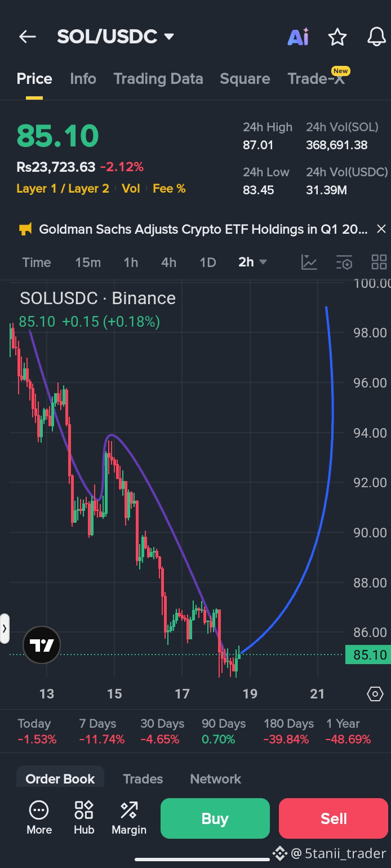Select the Time chart view
This screenshot has width=391, height=868.
click(37, 262)
